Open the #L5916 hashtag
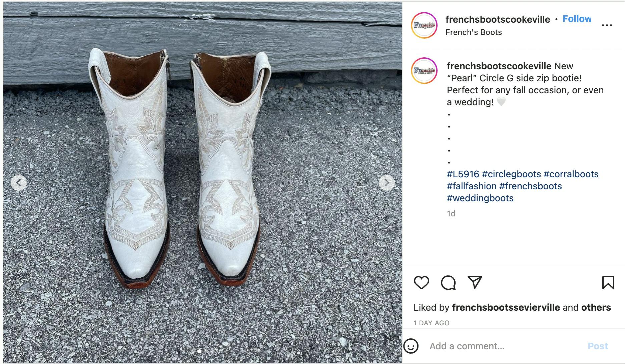 click(x=463, y=174)
